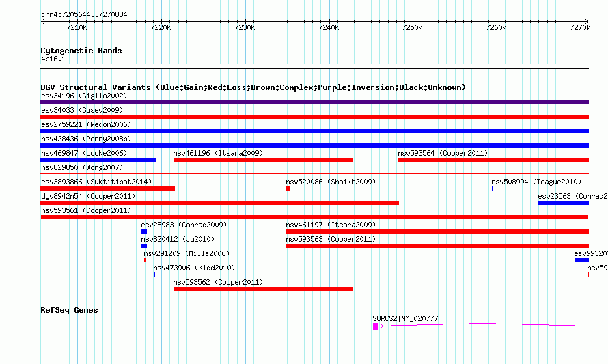Click the esv2759221 (Redon2006) label
The width and height of the screenshot is (608, 364).
(86, 124)
